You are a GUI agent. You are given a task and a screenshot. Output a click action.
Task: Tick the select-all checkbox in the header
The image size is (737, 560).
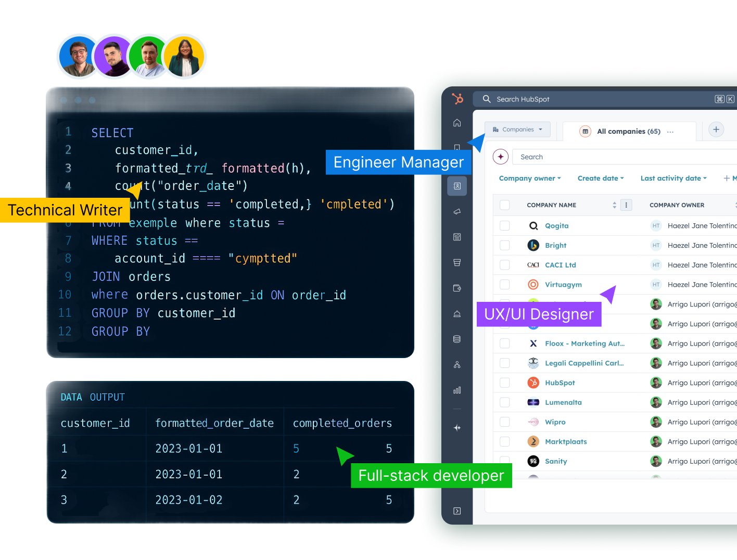coord(504,205)
